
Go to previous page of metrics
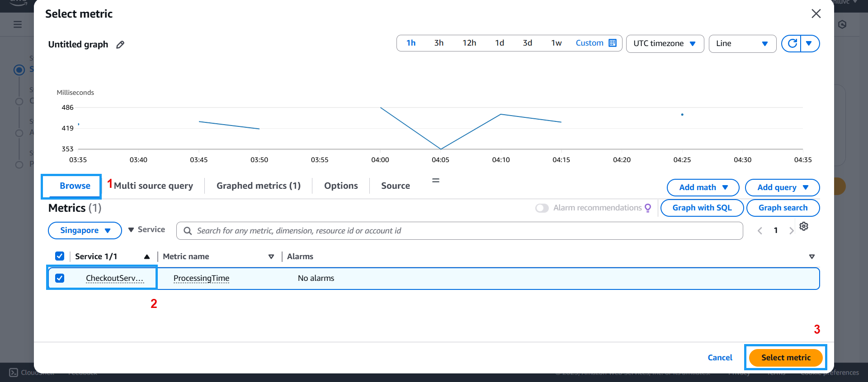coord(760,231)
